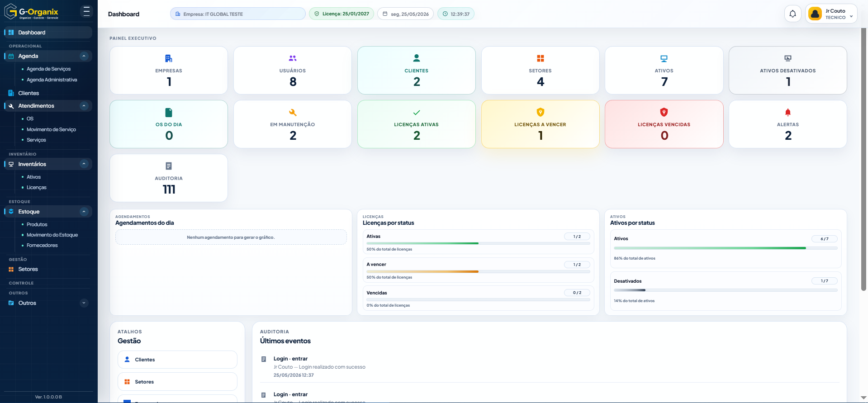Image resolution: width=868 pixels, height=403 pixels.
Task: Click the Setores shortcut button in Gestão
Action: tap(177, 382)
